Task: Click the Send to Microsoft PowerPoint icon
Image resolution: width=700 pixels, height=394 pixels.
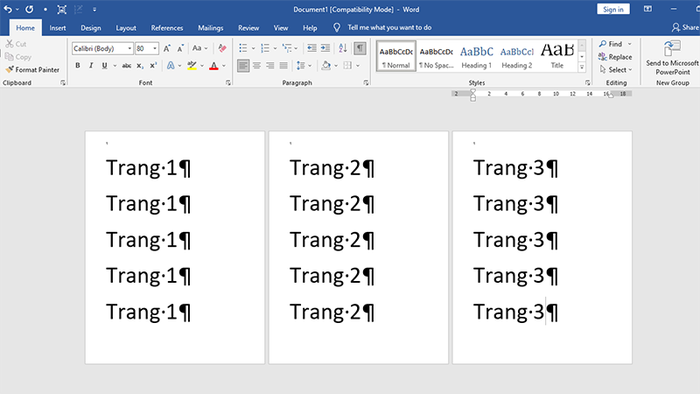Action: [672, 58]
